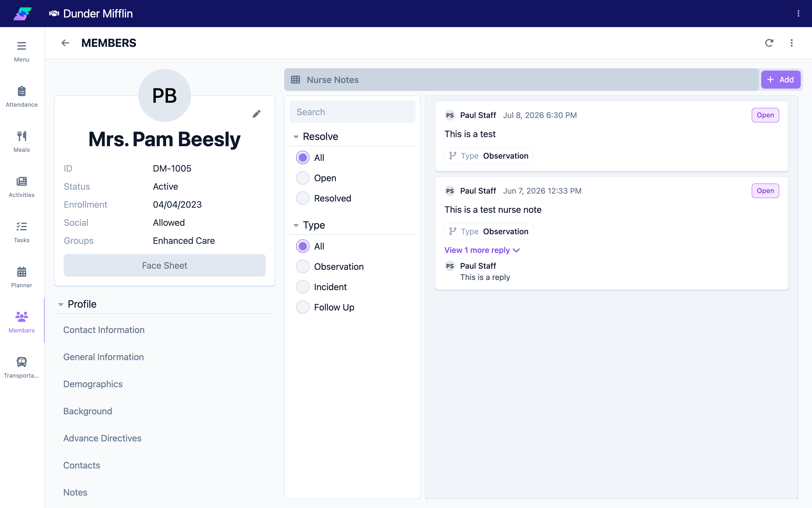
Task: Open the Face Sheet button
Action: point(164,265)
